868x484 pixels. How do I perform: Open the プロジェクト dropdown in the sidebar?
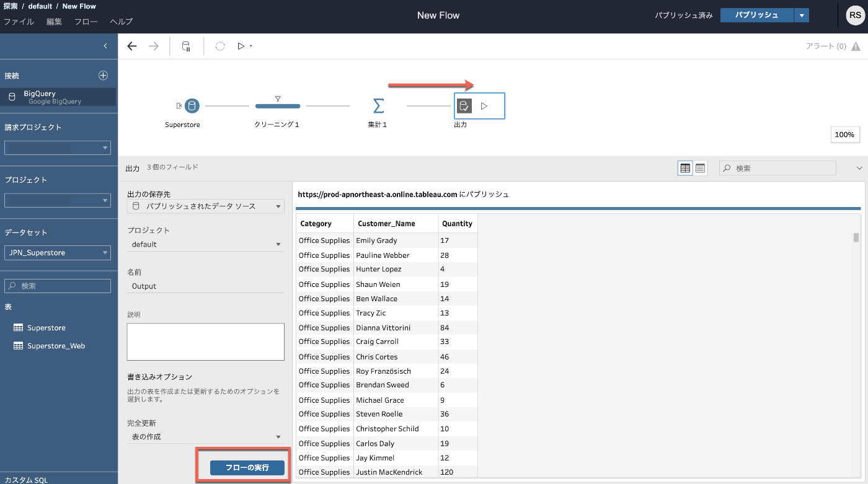pos(58,201)
